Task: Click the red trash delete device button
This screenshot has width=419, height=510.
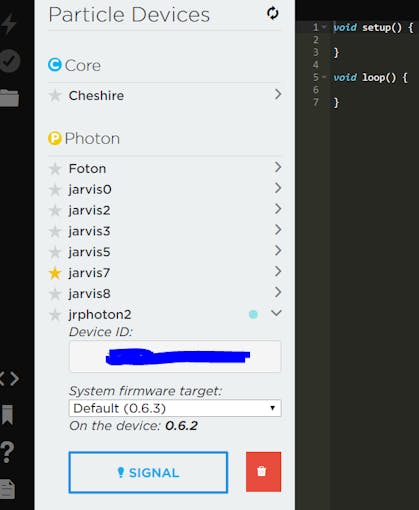Action: click(263, 472)
